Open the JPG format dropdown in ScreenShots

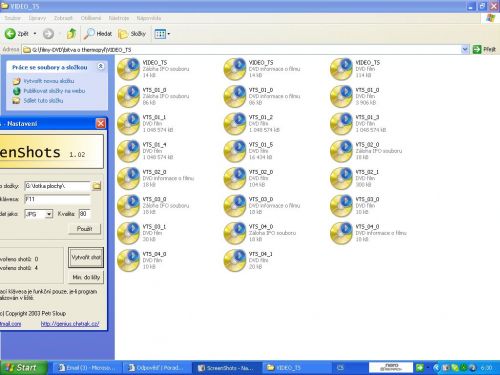(x=49, y=214)
